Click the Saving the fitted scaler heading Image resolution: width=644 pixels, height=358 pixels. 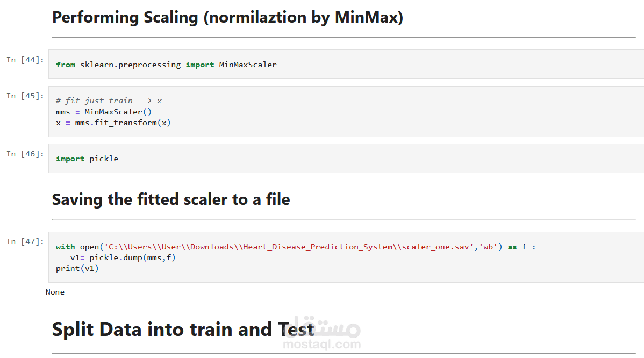[171, 199]
